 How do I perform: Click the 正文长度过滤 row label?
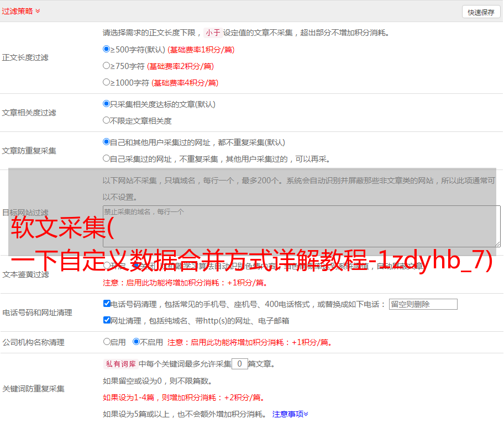[x=25, y=57]
